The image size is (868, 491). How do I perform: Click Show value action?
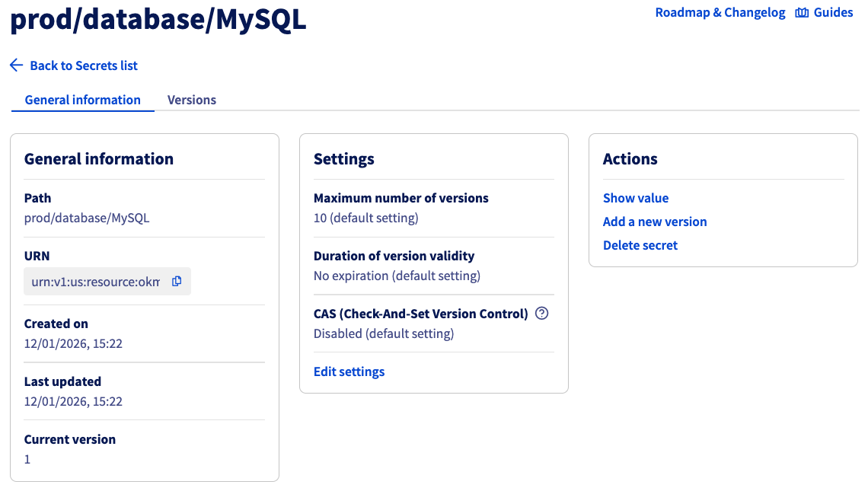636,198
